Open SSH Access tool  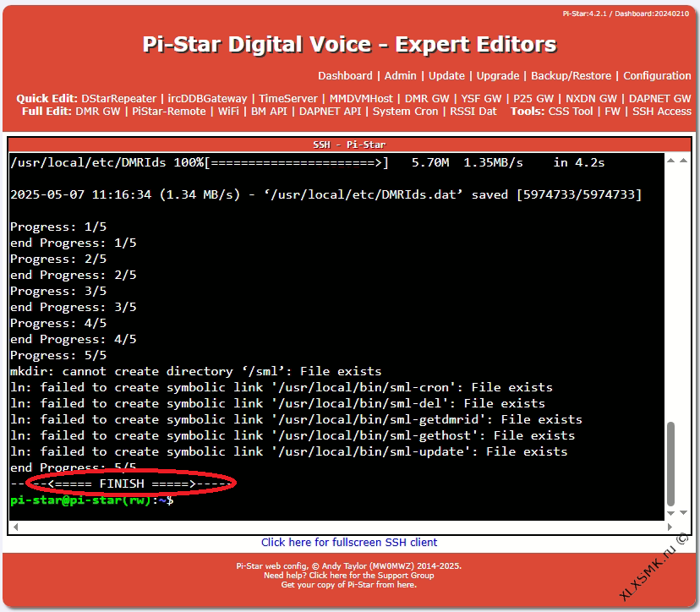(x=662, y=111)
